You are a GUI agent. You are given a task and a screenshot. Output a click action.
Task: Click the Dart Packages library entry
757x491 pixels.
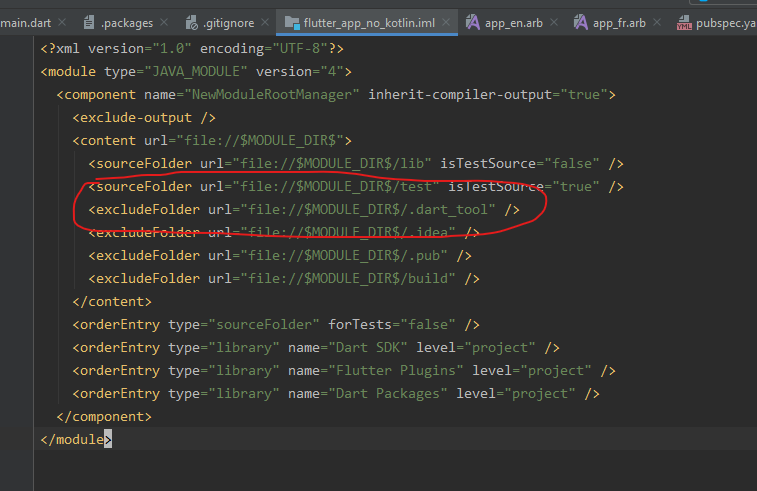pyautogui.click(x=336, y=394)
